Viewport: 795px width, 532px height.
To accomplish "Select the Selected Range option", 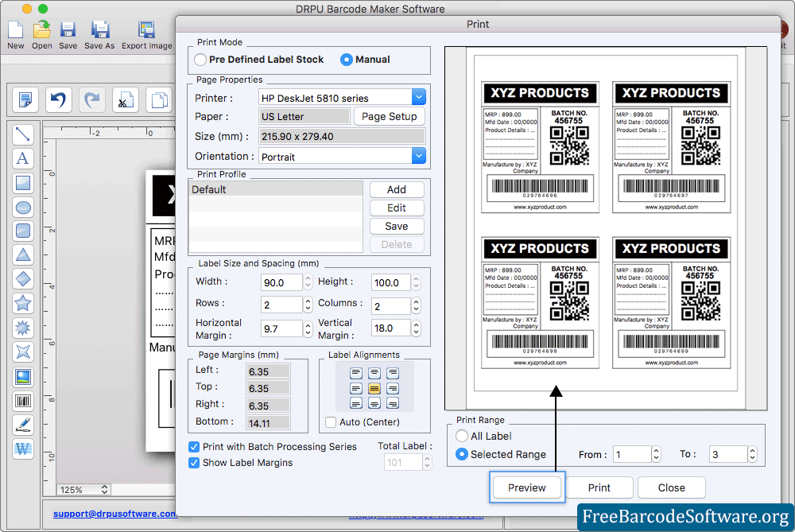I will [461, 454].
